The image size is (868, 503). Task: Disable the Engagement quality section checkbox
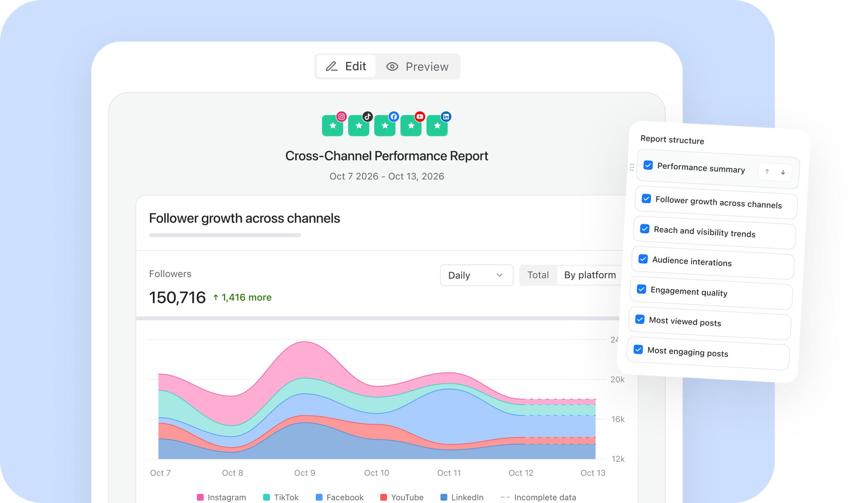pyautogui.click(x=641, y=289)
